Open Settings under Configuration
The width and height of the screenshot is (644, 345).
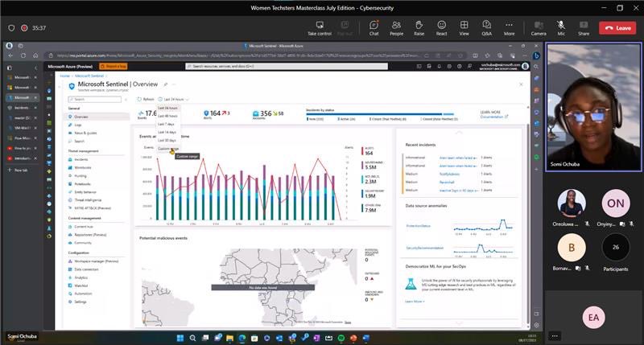click(x=80, y=302)
